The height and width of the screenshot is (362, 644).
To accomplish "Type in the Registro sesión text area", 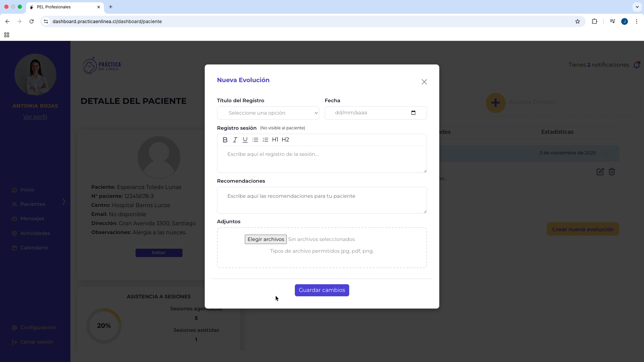I will [x=321, y=159].
